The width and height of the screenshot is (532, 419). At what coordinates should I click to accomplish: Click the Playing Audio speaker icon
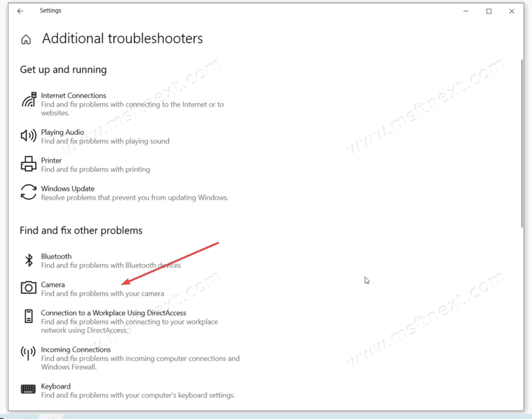(28, 136)
